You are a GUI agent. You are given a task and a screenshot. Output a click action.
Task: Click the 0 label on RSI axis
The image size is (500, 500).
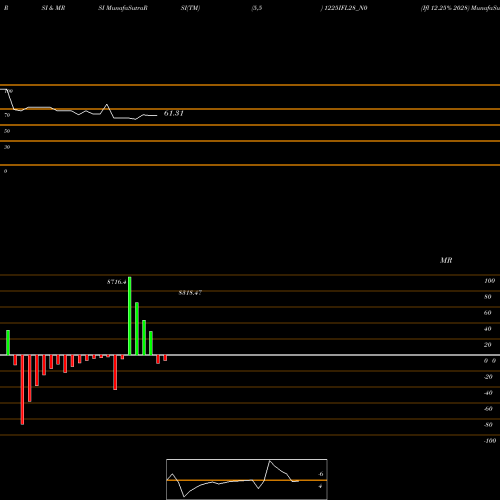pos(5,171)
